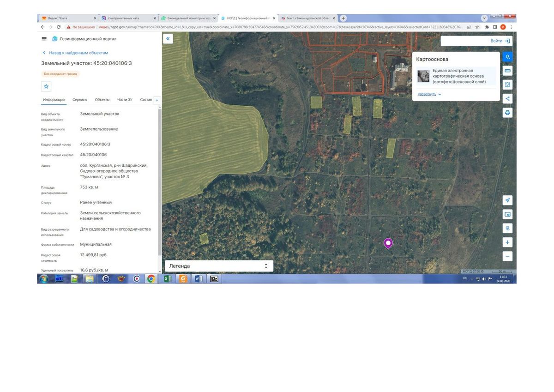Click the Windows Start button
This screenshot has height=392, width=554.
point(44,279)
